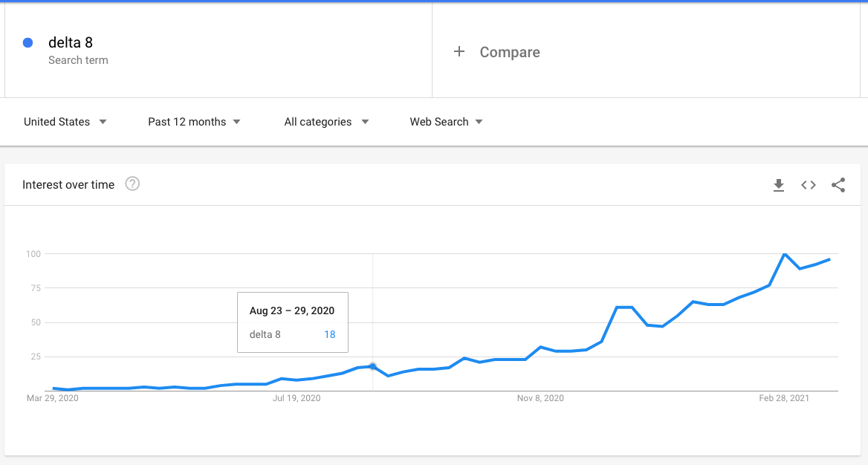Open the Web Search type dropdown
The width and height of the screenshot is (868, 465).
[x=446, y=122]
